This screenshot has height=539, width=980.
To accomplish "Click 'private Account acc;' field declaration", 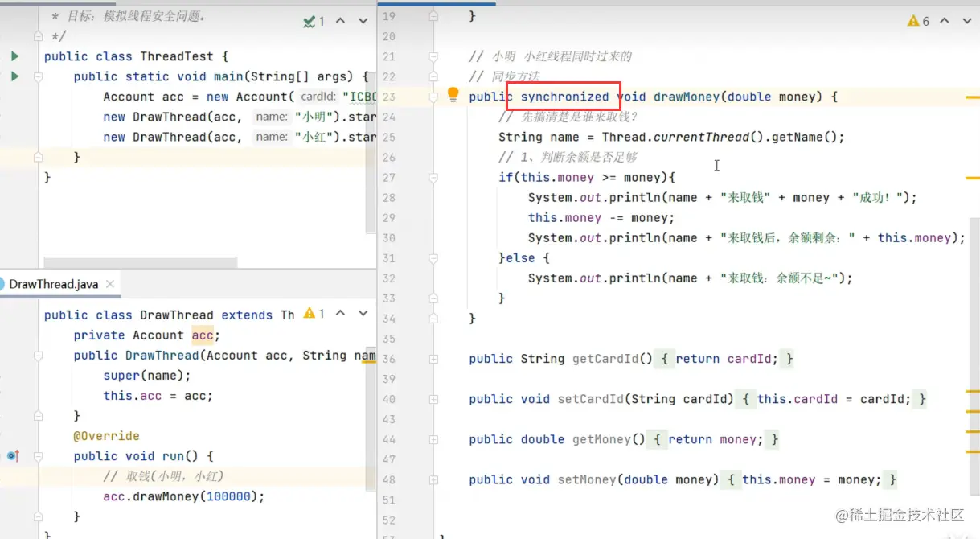I will click(x=146, y=335).
